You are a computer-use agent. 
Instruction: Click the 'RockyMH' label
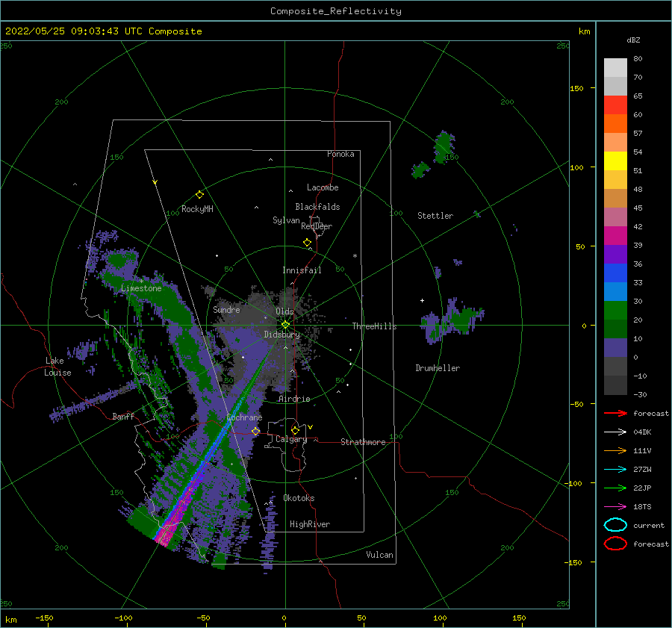point(197,209)
